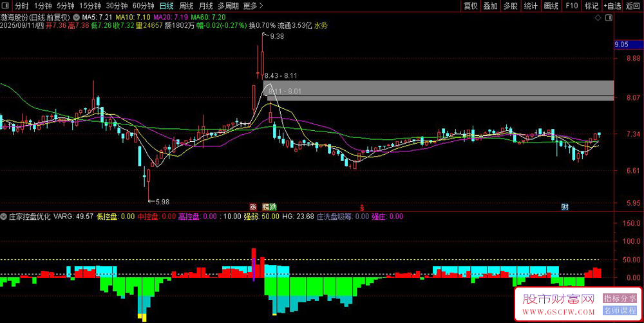Click the 流通3.53亿 float value

(x=294, y=26)
